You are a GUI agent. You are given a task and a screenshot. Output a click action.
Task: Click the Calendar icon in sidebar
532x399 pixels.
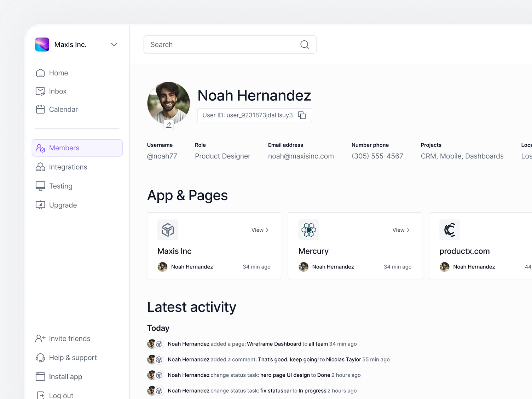pos(40,109)
